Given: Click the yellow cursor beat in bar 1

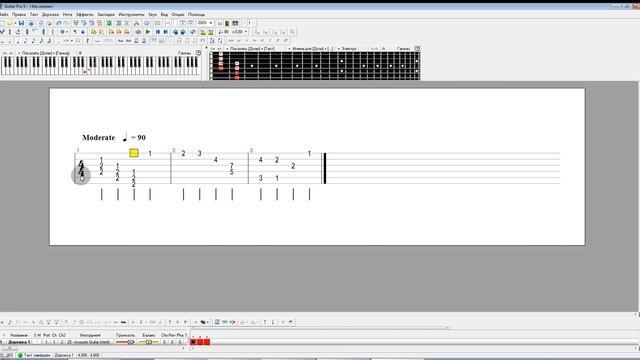Looking at the screenshot, I should point(134,153).
